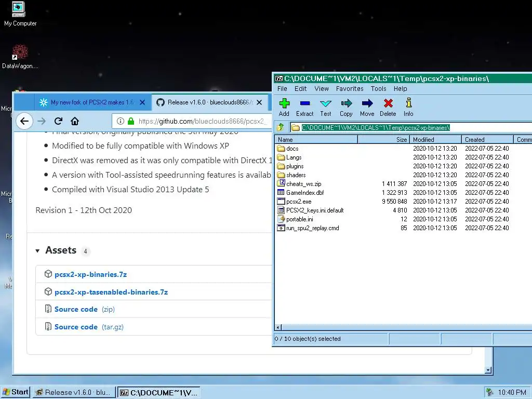Image resolution: width=532 pixels, height=399 pixels.
Task: Open the Favorites menu in 7-Zip
Action: pos(350,88)
